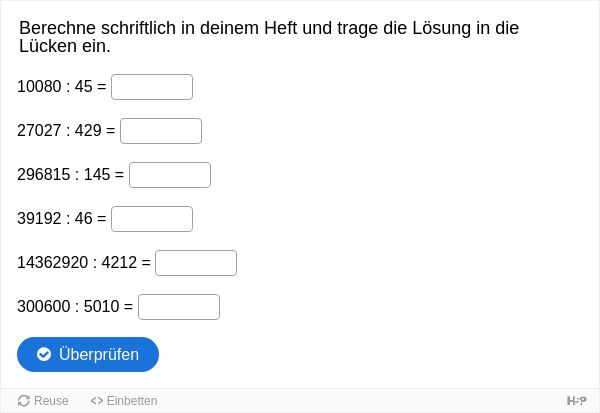Focus the answer field for 14362920 : 4212
The height and width of the screenshot is (413, 600).
(196, 263)
